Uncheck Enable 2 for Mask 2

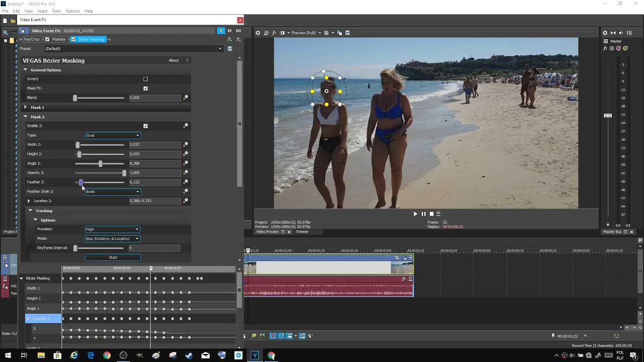tap(145, 126)
